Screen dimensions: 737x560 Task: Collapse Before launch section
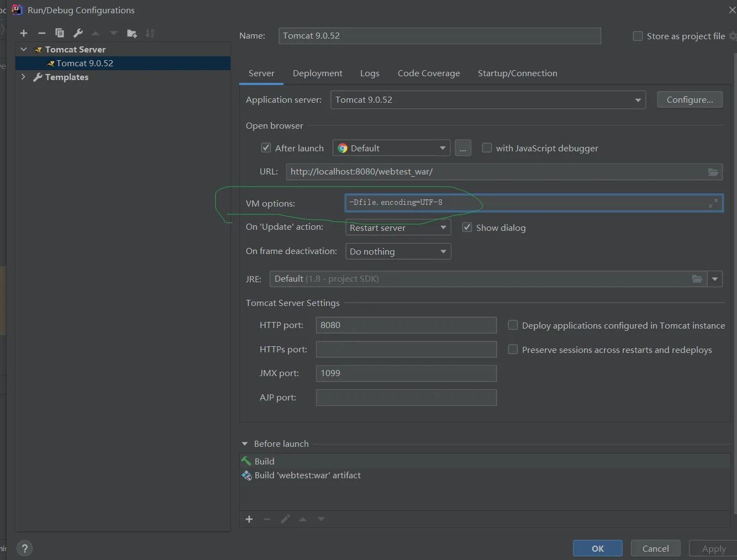[x=245, y=443]
